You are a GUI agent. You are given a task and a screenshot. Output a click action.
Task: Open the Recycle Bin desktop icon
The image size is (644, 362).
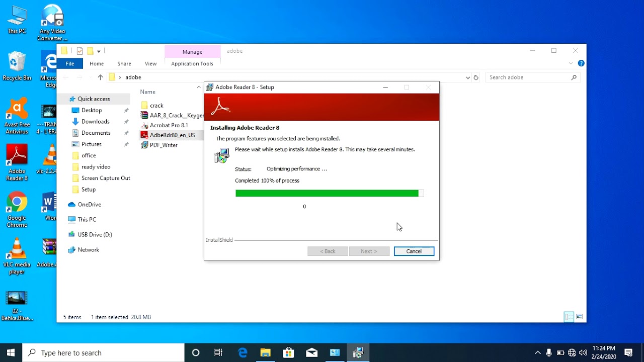click(17, 66)
